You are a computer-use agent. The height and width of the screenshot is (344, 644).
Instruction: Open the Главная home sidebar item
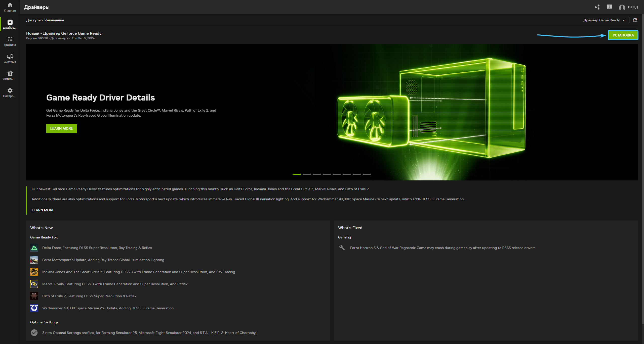pyautogui.click(x=10, y=7)
